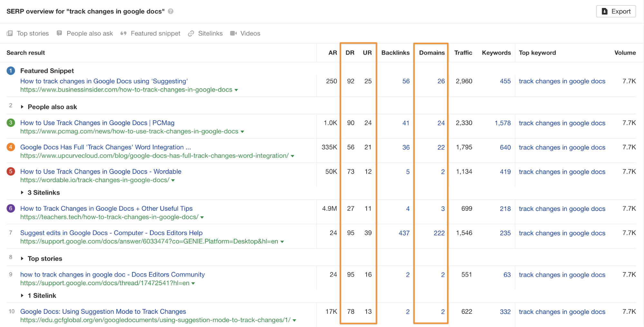Image resolution: width=644 pixels, height=327 pixels.
Task: Expand the Top stories result row
Action: click(22, 258)
